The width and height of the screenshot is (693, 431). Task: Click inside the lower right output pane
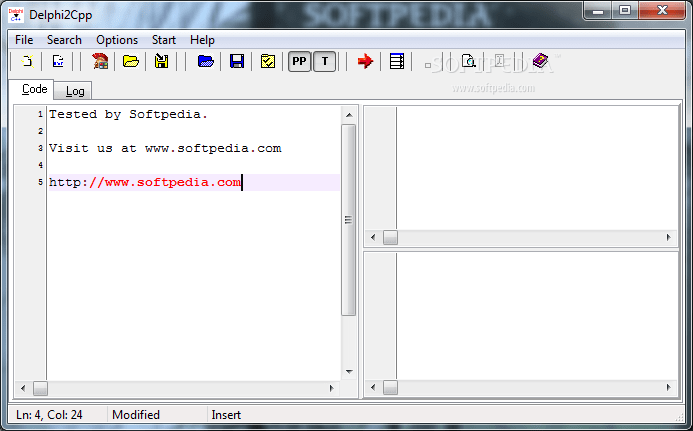click(537, 316)
